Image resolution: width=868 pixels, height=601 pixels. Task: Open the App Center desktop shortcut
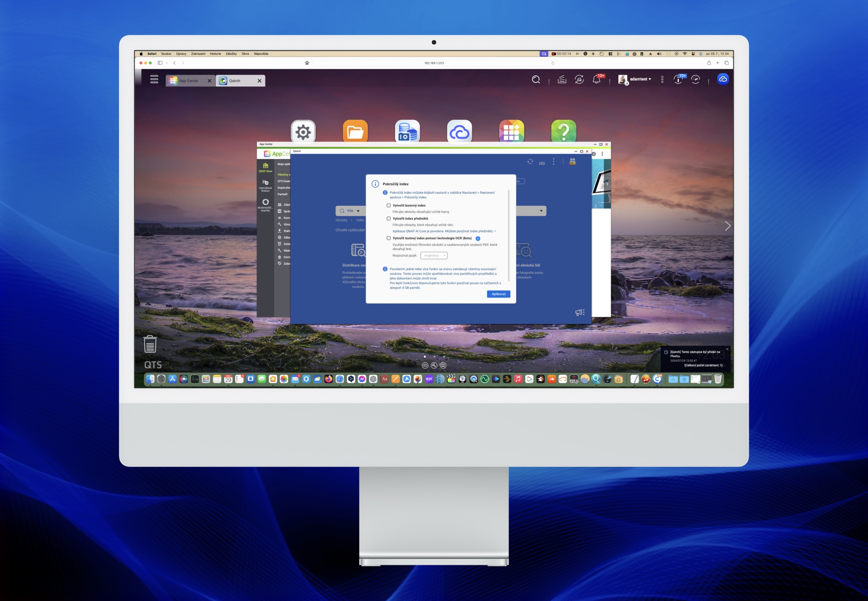coord(511,131)
